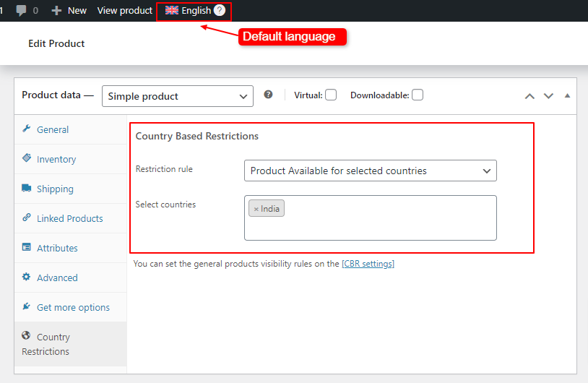588x383 pixels.
Task: Click the help icon next to English
Action: tap(220, 10)
